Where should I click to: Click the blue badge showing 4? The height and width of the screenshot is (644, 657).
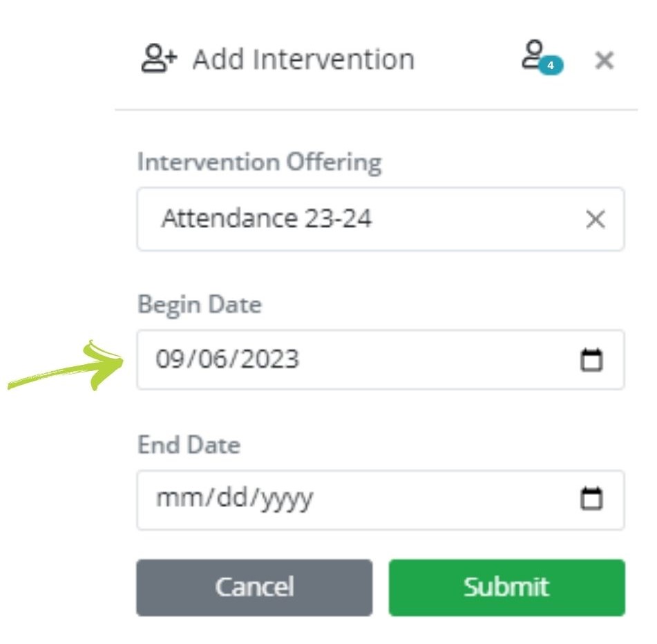pyautogui.click(x=551, y=66)
